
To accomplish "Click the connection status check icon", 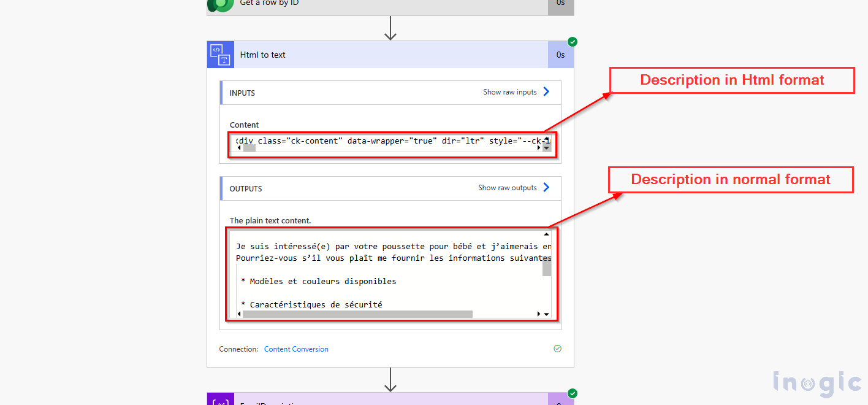I will 557,349.
